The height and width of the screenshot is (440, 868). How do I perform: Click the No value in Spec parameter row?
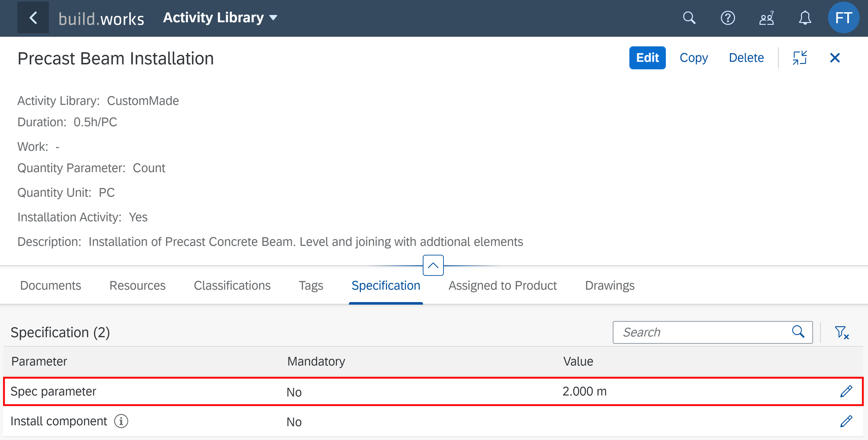click(294, 392)
